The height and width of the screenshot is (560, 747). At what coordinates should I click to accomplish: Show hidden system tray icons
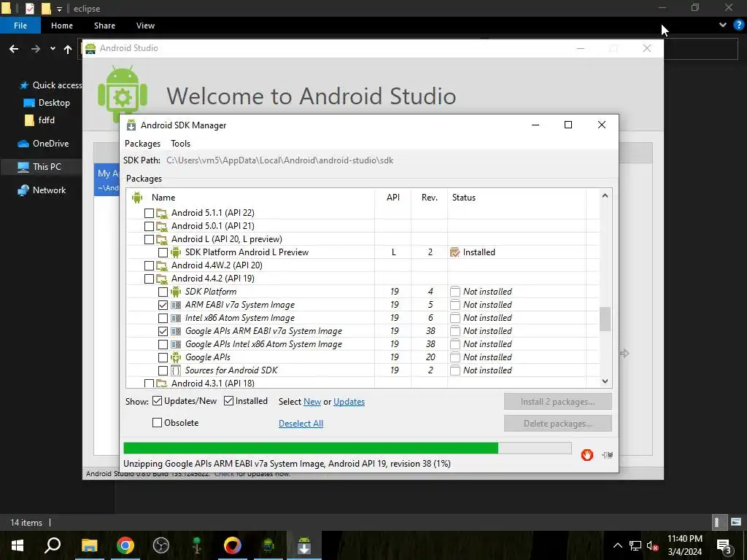coord(617,545)
